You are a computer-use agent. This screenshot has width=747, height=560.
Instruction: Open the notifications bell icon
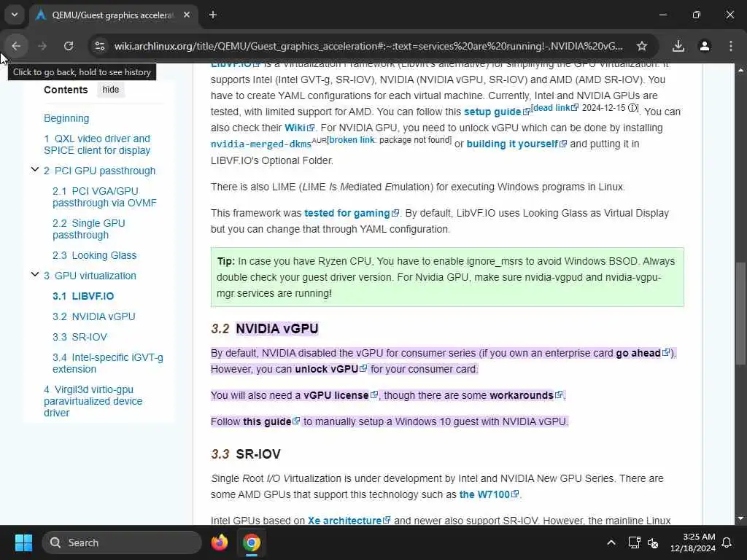point(727,542)
